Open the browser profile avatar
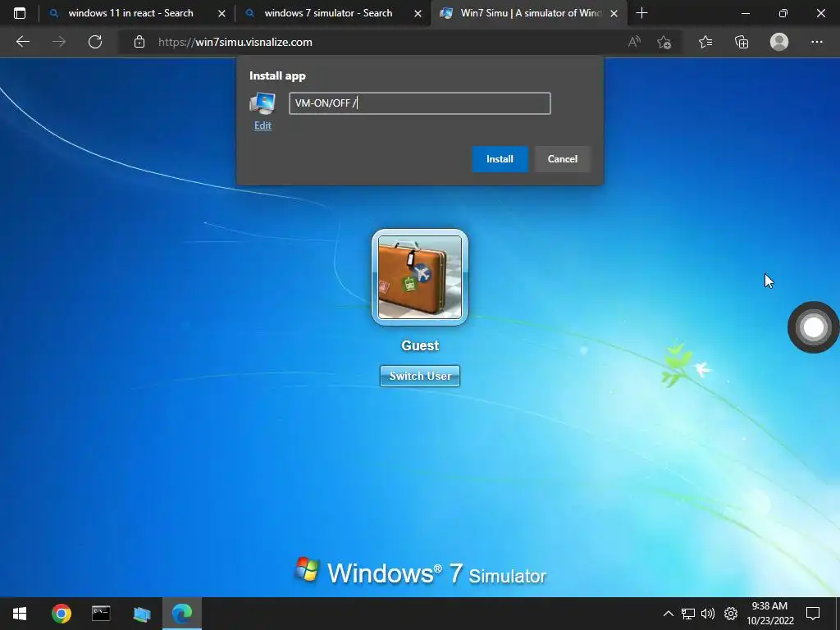 (x=779, y=42)
